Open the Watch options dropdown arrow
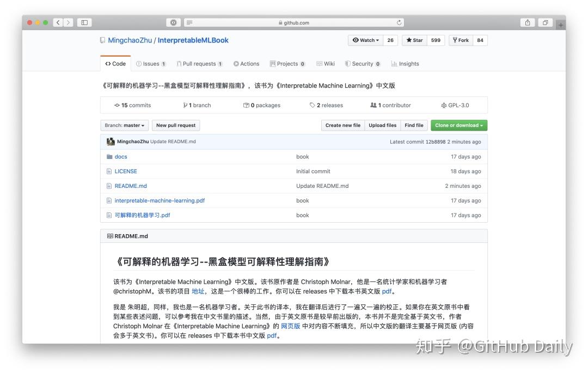Viewport: 588px width, 373px height. tap(377, 40)
